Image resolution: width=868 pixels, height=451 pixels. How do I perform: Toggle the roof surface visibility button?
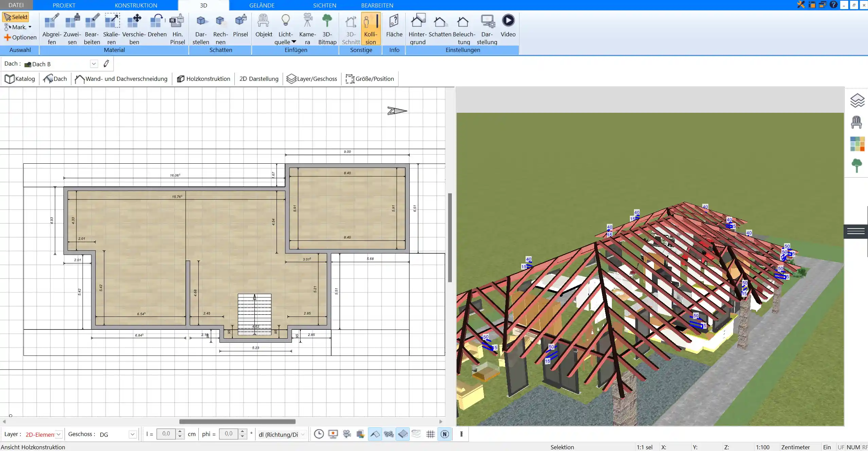tap(375, 434)
